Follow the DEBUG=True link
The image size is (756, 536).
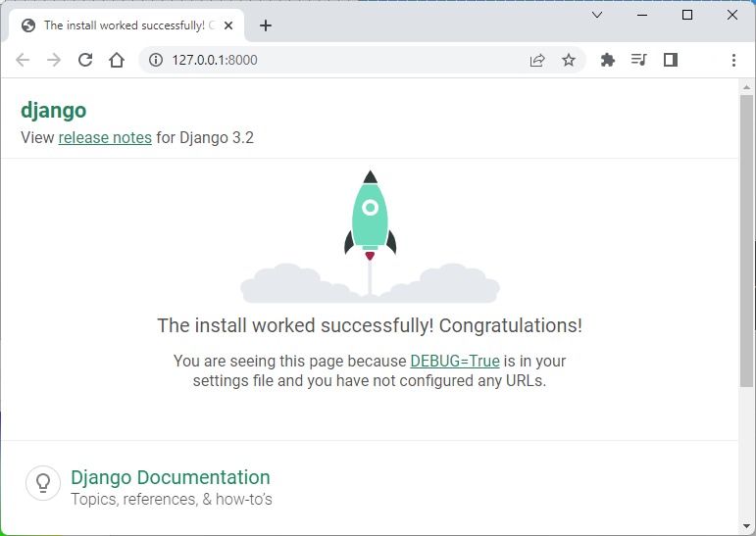[455, 361]
